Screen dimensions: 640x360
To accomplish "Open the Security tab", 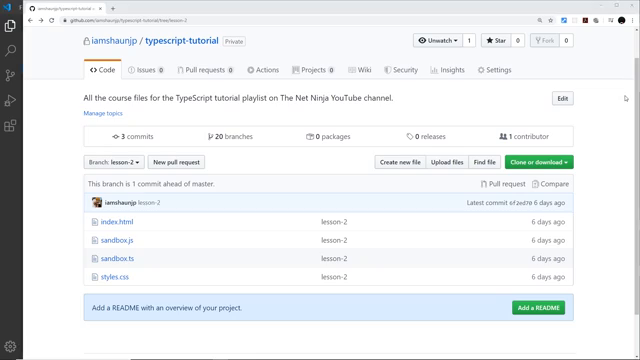I will click(401, 70).
